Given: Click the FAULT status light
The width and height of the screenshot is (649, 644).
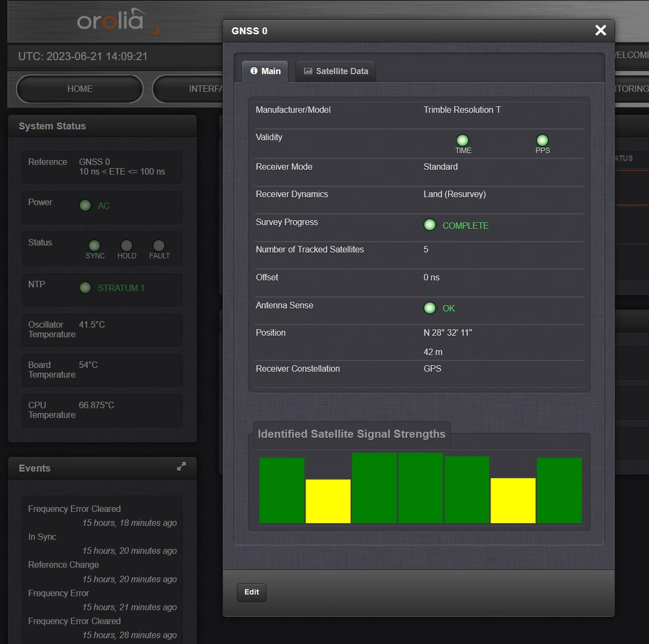Looking at the screenshot, I should pos(159,245).
